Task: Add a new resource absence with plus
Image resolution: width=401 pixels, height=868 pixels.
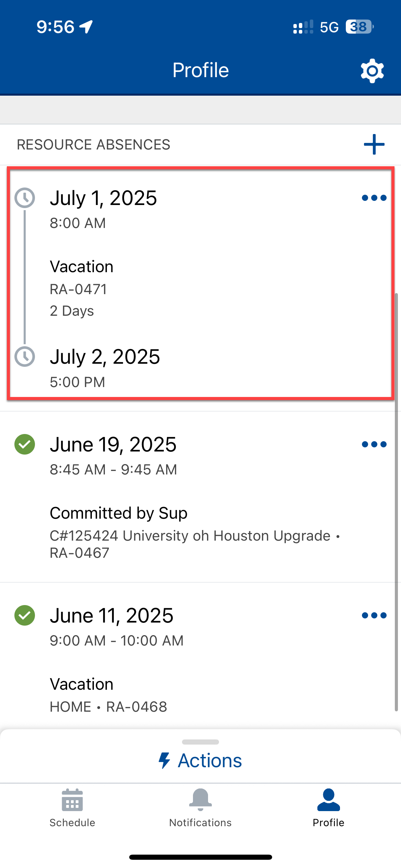Action: (374, 144)
